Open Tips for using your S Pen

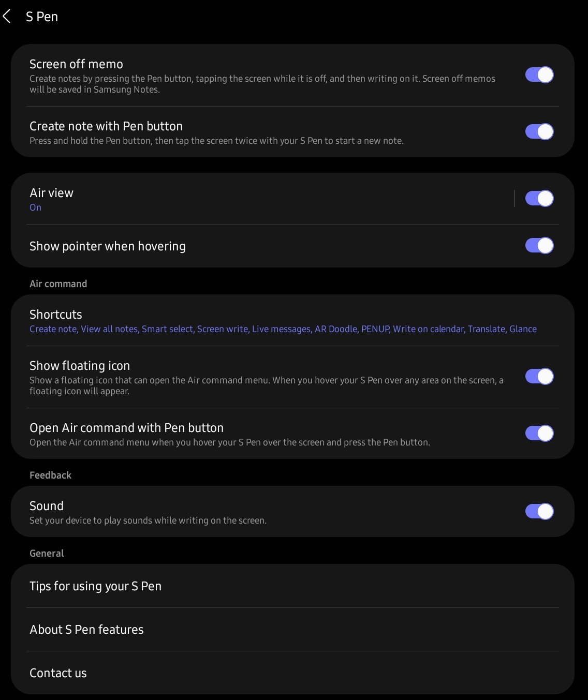(292, 586)
